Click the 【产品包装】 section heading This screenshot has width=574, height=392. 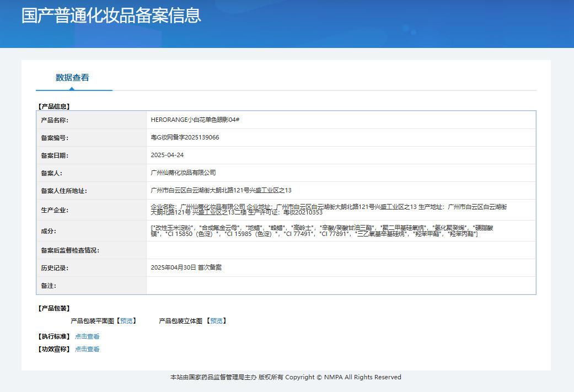click(54, 309)
